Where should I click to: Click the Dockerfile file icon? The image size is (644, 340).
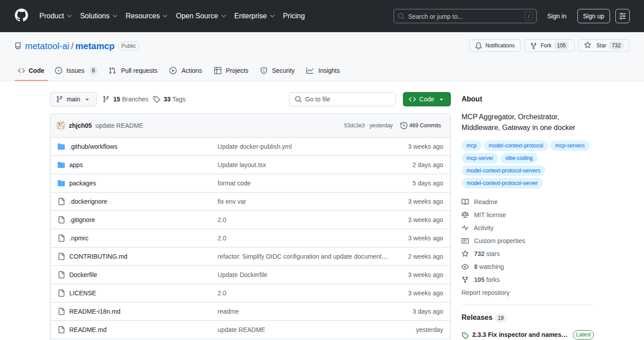(x=61, y=275)
